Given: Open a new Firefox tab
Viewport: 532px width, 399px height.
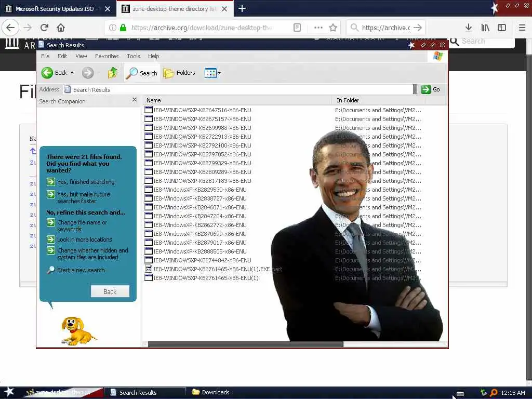Looking at the screenshot, I should pos(242,8).
